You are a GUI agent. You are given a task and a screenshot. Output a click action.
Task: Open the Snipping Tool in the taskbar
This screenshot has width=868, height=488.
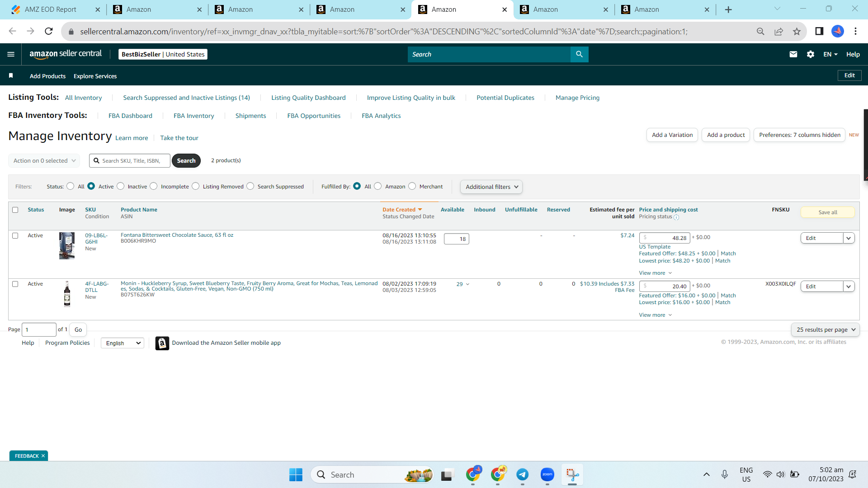pos(572,474)
